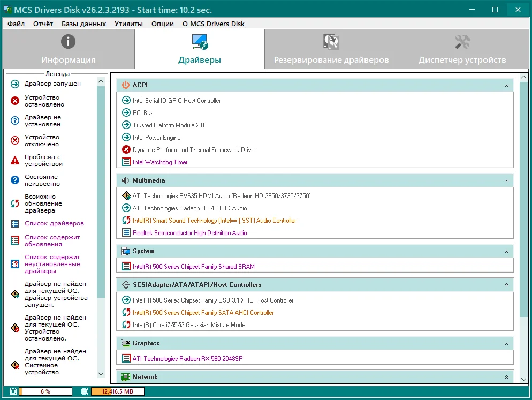The width and height of the screenshot is (532, 400).
Task: Open the Базы данных menu
Action: [x=83, y=24]
